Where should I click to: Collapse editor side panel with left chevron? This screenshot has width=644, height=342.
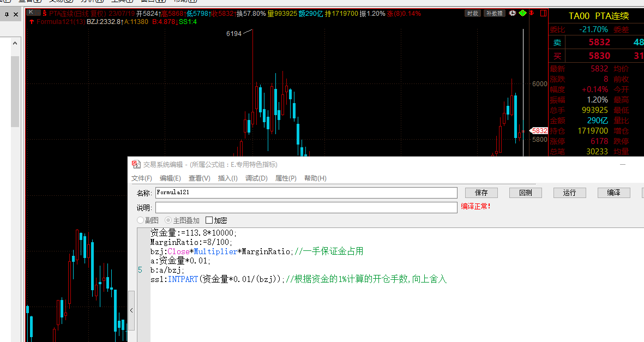131,310
